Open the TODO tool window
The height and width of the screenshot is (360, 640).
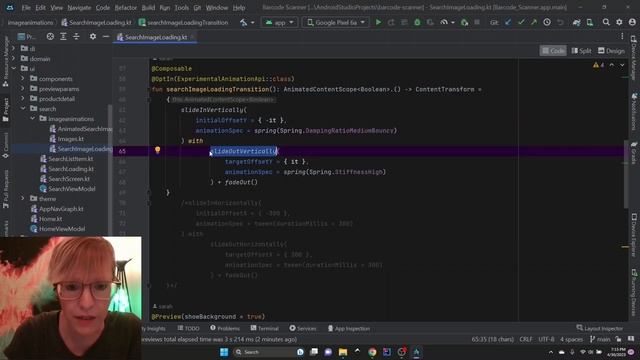click(x=188, y=328)
